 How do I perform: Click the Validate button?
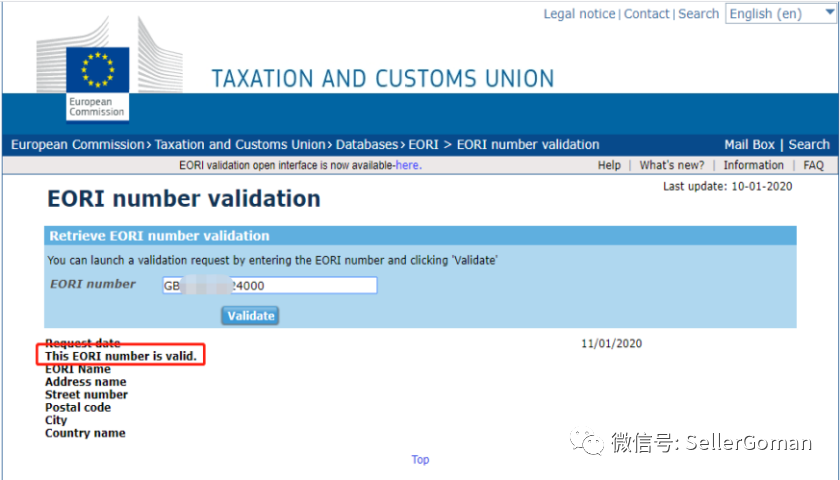250,316
